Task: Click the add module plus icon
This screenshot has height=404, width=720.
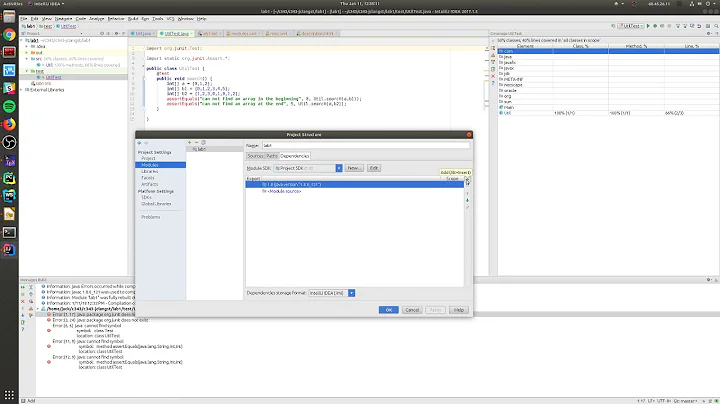Action: [x=189, y=142]
